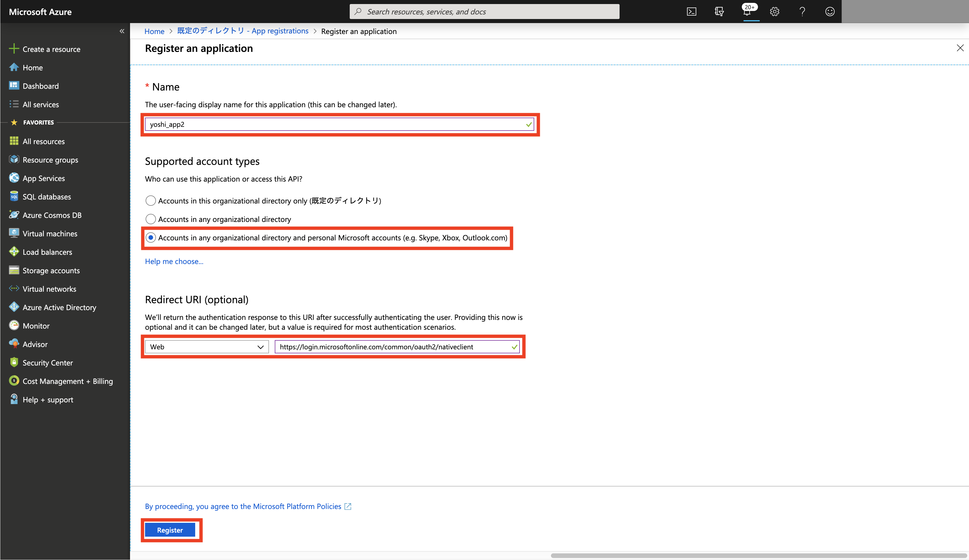The image size is (969, 560).
Task: Open the Settings gear icon
Action: pos(774,12)
